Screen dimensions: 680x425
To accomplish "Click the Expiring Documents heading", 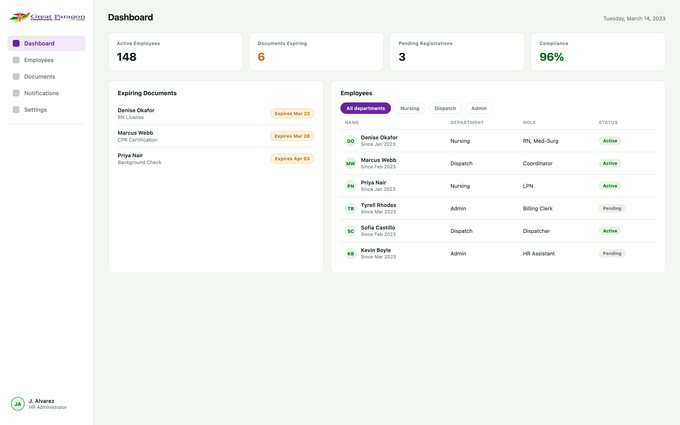I will coord(147,93).
